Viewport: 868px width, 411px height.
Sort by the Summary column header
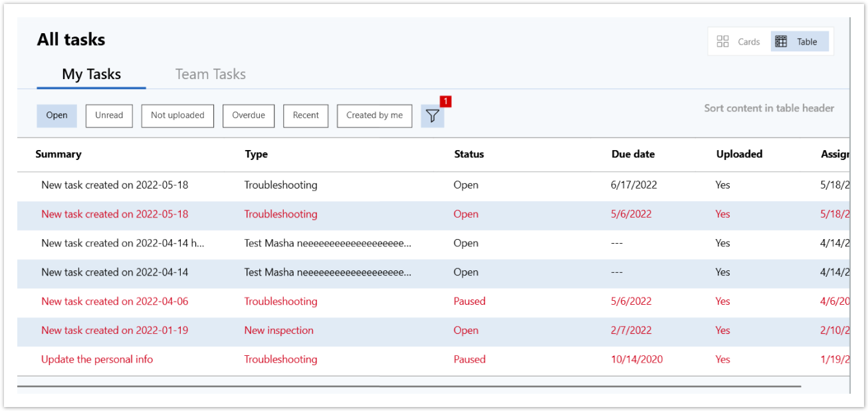point(58,154)
